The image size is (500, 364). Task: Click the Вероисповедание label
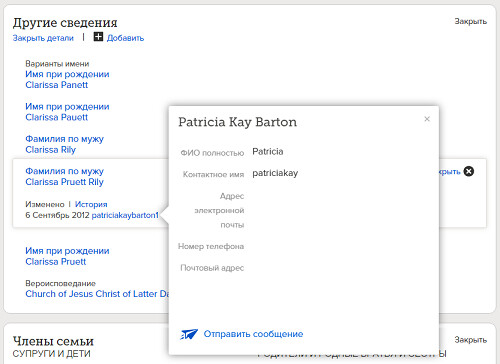[x=61, y=283]
